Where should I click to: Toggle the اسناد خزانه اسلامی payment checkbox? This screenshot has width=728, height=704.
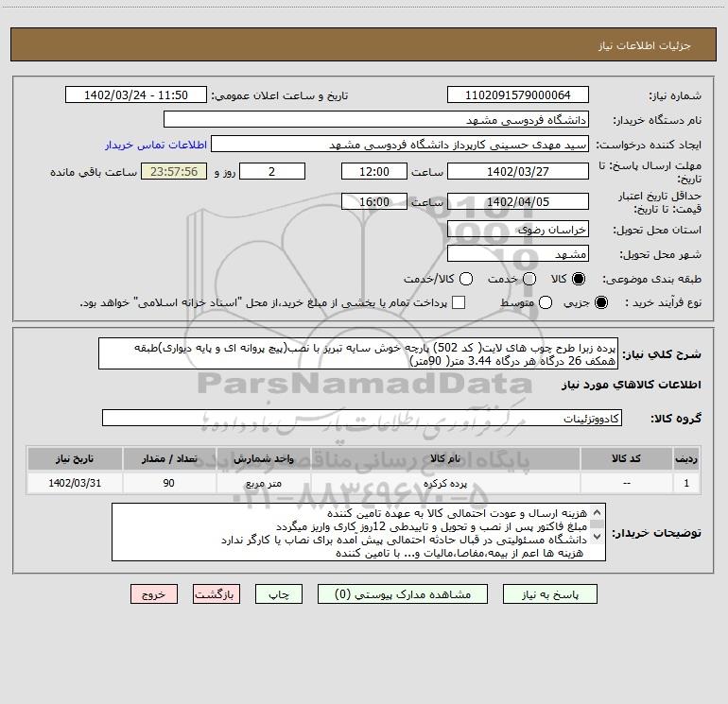459,302
